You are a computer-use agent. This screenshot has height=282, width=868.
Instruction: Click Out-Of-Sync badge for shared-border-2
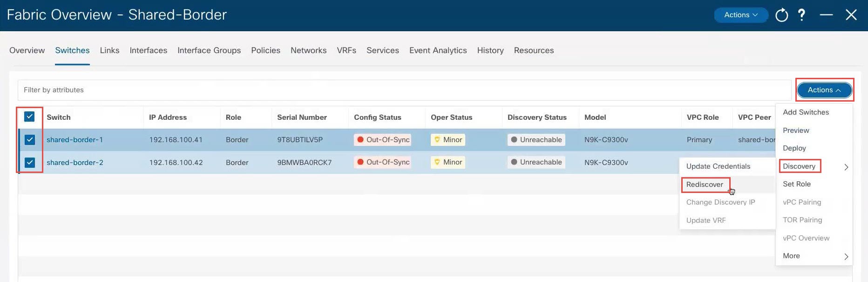382,162
